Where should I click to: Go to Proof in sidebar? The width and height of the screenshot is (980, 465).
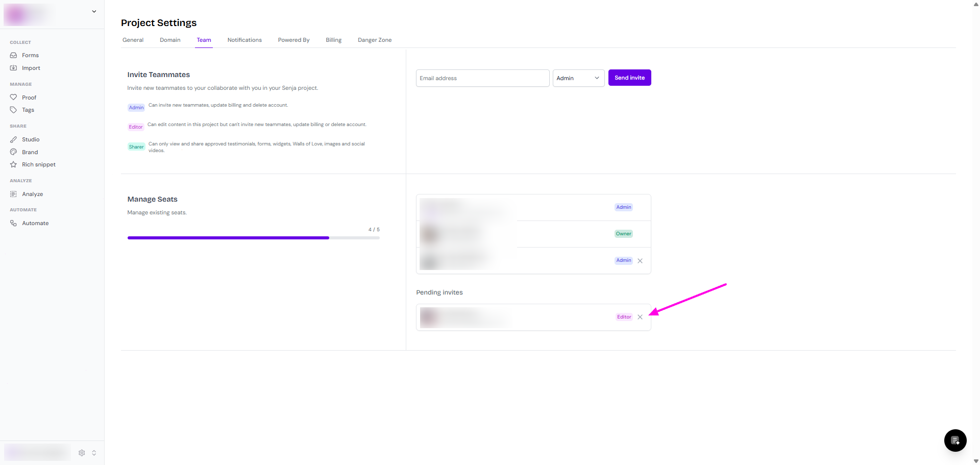pos(29,97)
